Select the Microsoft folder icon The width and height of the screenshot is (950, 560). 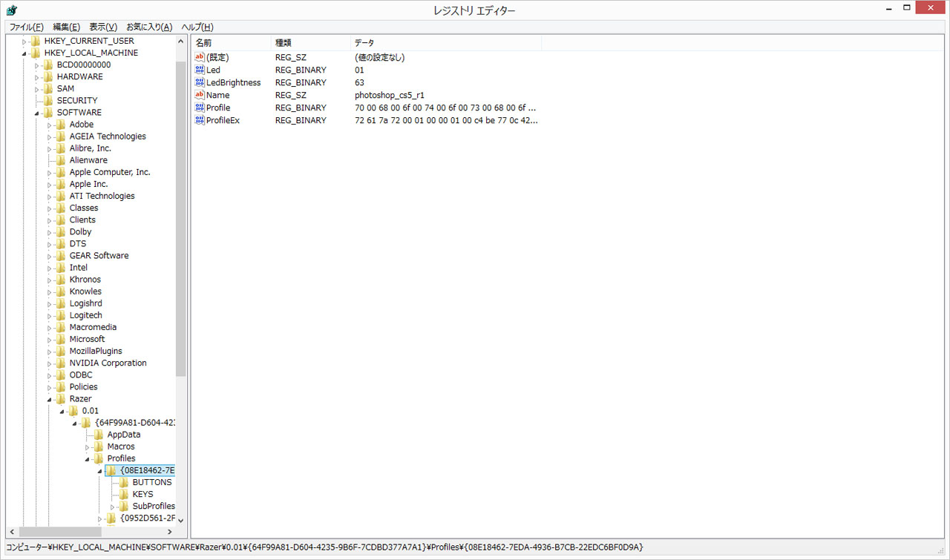[61, 339]
